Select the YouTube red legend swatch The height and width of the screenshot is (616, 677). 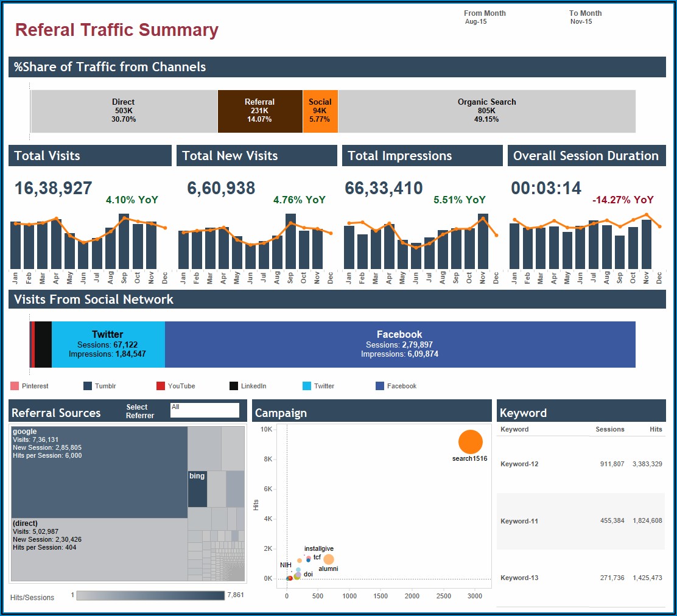[x=161, y=386]
